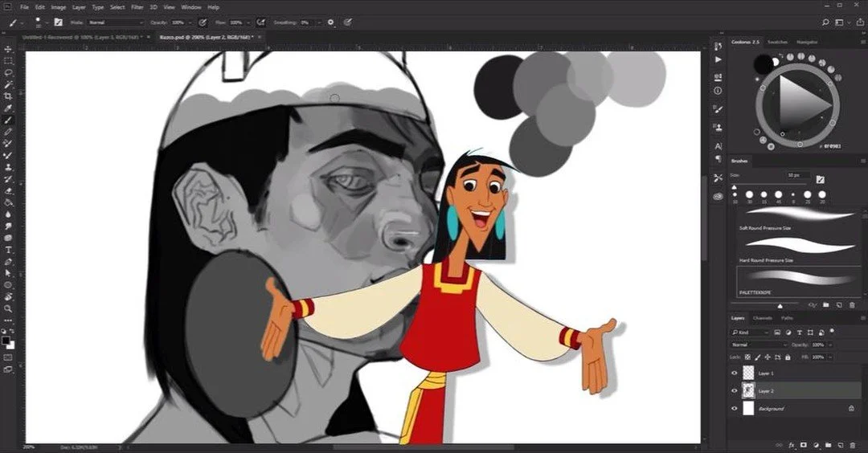Open the Search icon in the options bar
This screenshot has height=453, width=868.
pos(825,22)
